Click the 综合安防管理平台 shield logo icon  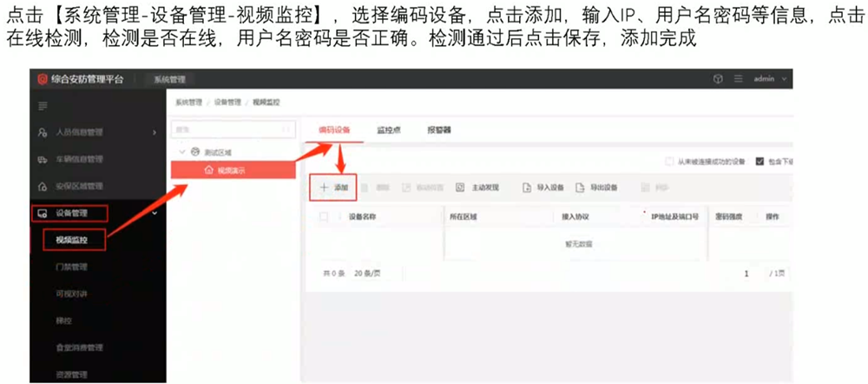(42, 79)
